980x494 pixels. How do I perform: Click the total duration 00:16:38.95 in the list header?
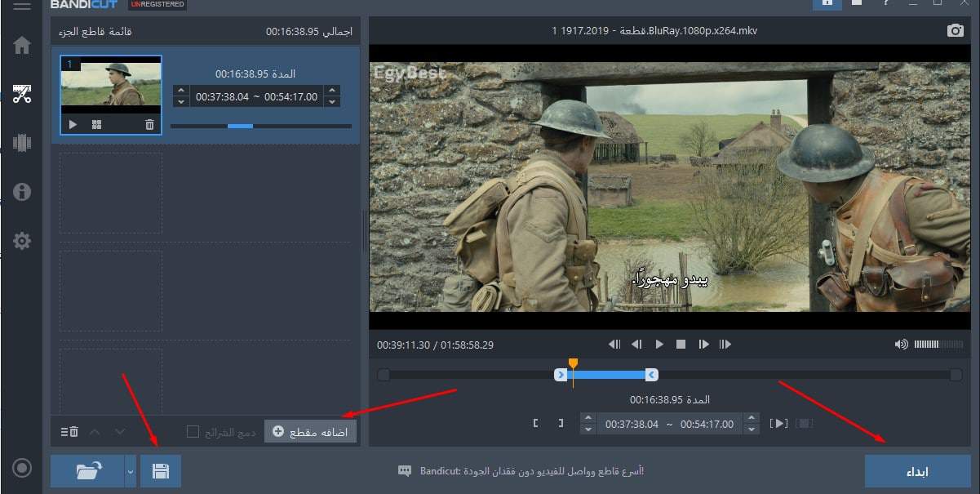(x=290, y=31)
